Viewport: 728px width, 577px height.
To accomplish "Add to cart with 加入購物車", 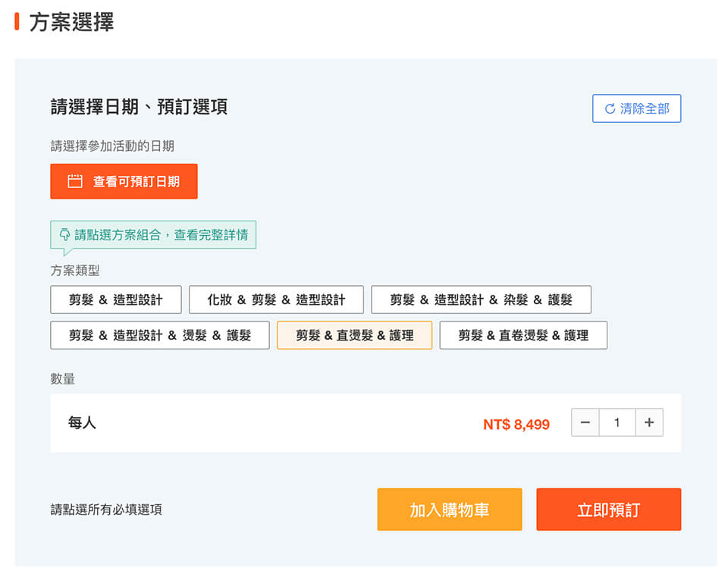I will point(450,510).
